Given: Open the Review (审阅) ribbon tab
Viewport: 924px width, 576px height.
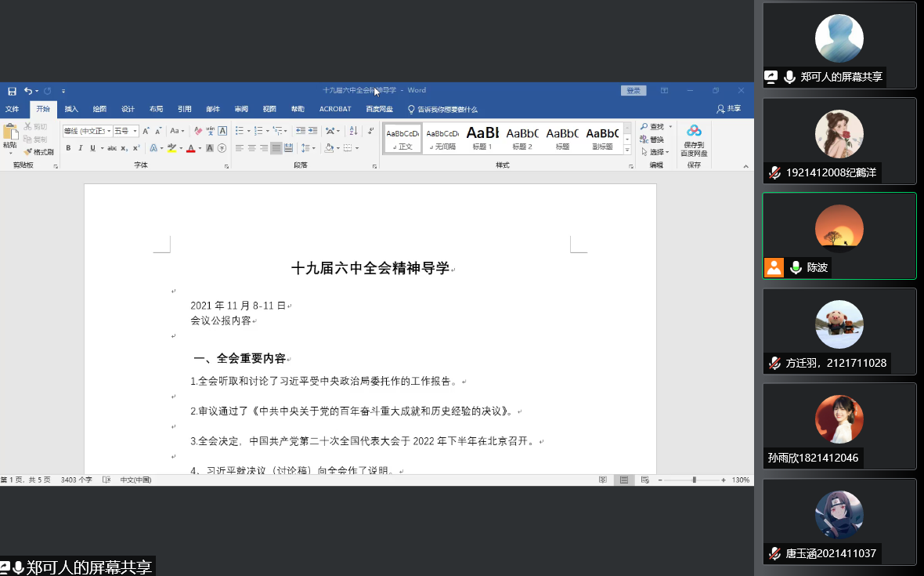Looking at the screenshot, I should pyautogui.click(x=241, y=110).
